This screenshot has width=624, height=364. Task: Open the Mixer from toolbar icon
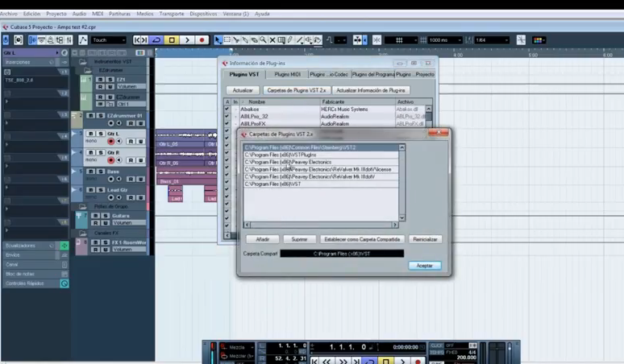pos(69,40)
